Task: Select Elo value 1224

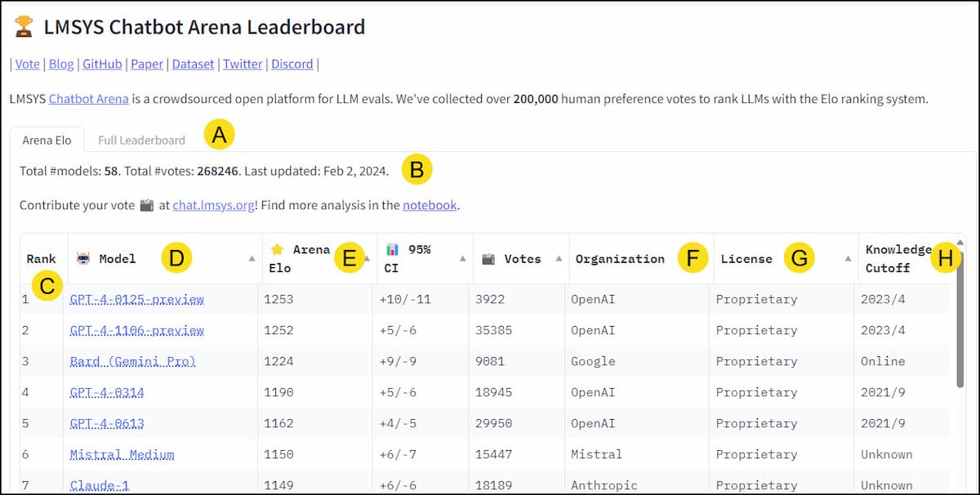Action: pyautogui.click(x=278, y=361)
